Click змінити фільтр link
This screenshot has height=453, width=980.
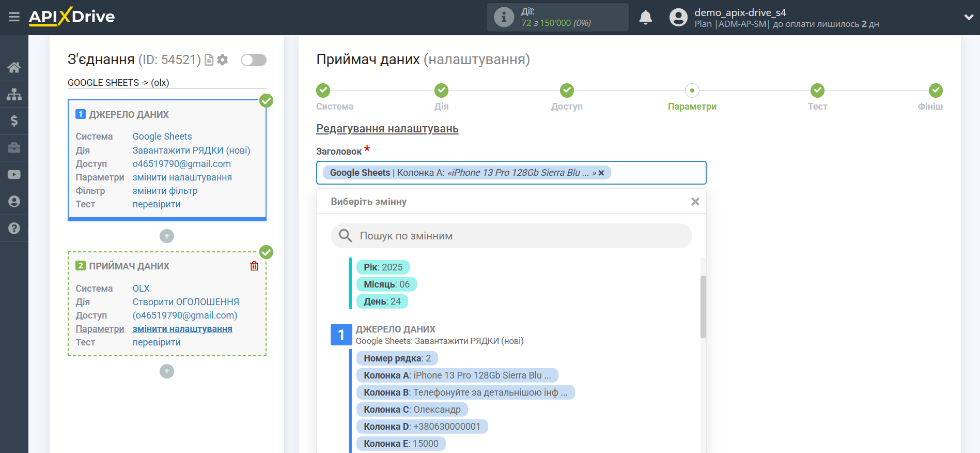tap(165, 191)
